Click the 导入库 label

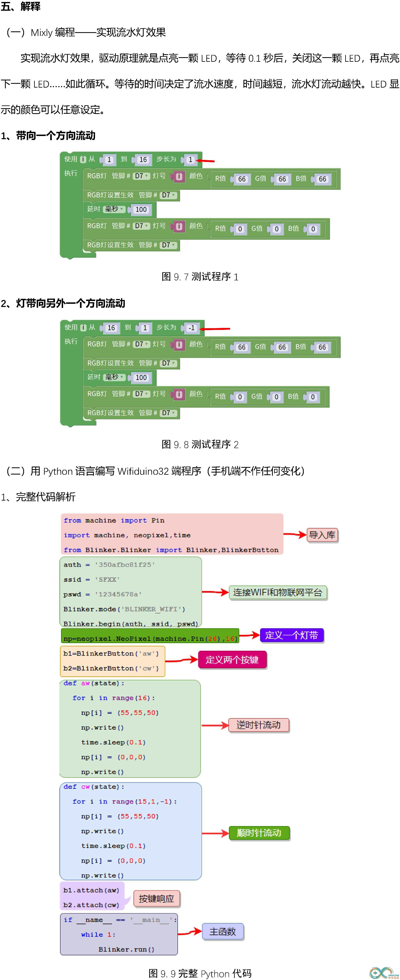(x=322, y=535)
